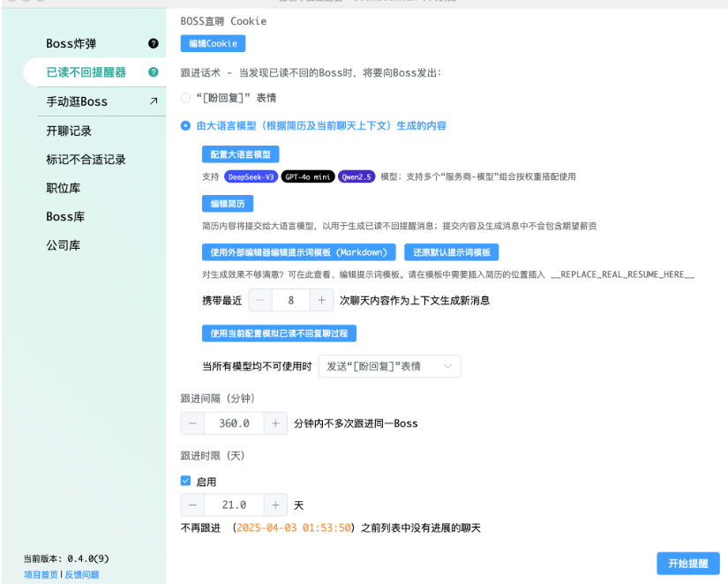Select the "[盼回复]" 表情 radio option
The width and height of the screenshot is (728, 584).
click(x=185, y=98)
